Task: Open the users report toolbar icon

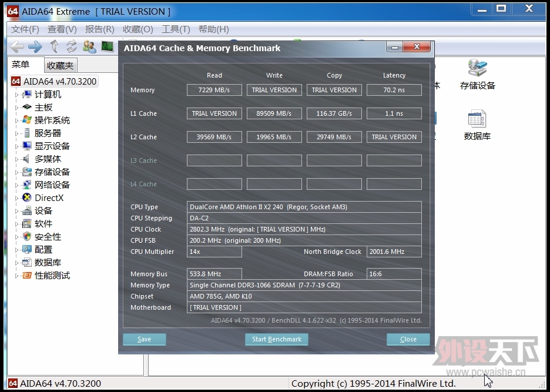Action: [89, 46]
